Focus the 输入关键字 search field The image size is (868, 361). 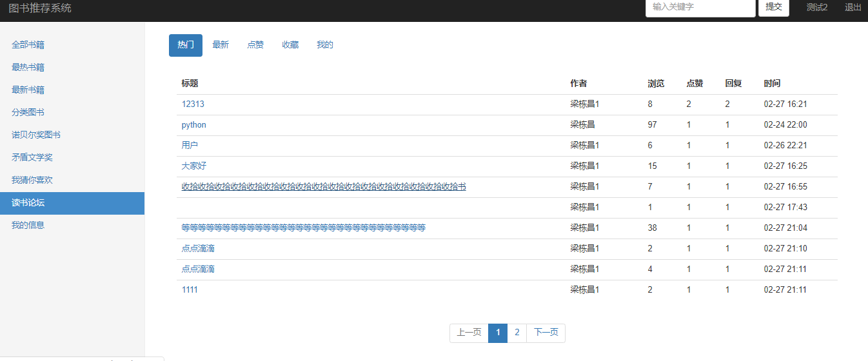pyautogui.click(x=700, y=7)
